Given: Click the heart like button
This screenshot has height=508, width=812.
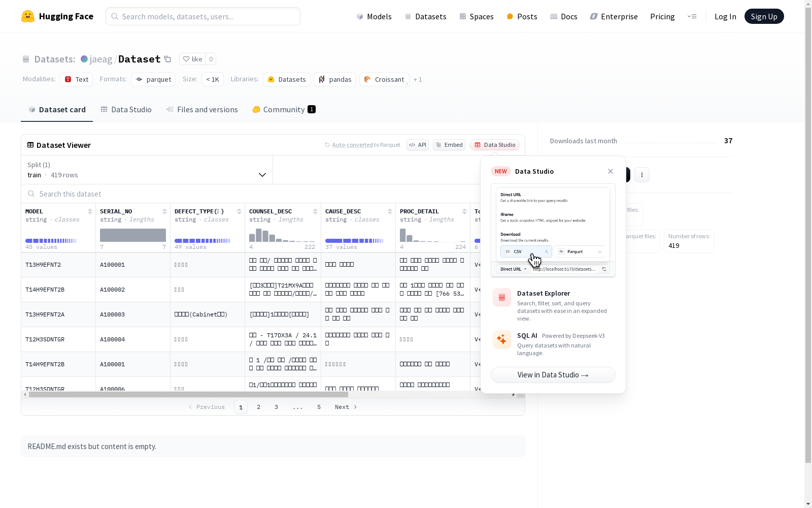Looking at the screenshot, I should point(192,59).
